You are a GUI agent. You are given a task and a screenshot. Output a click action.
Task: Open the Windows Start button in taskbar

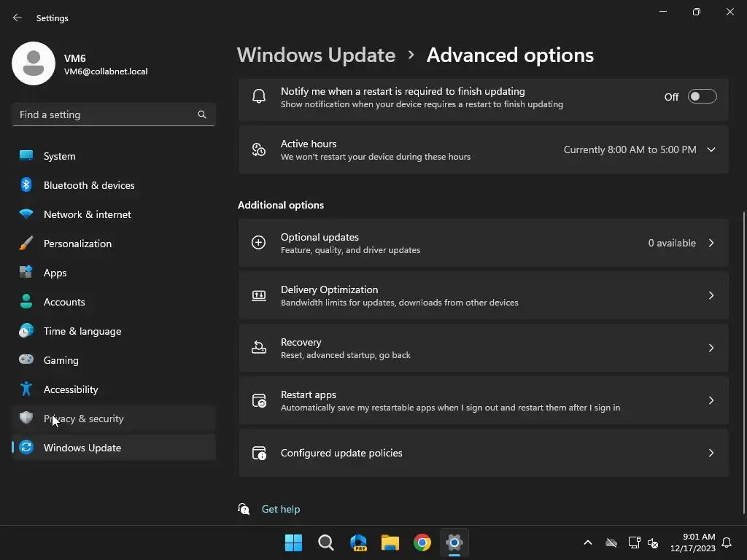[293, 542]
